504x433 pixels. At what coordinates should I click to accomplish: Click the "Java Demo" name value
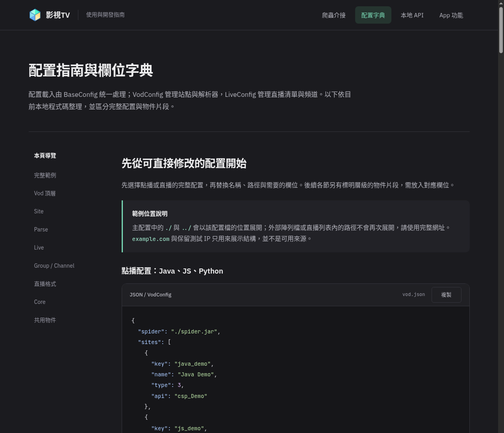pyautogui.click(x=196, y=374)
